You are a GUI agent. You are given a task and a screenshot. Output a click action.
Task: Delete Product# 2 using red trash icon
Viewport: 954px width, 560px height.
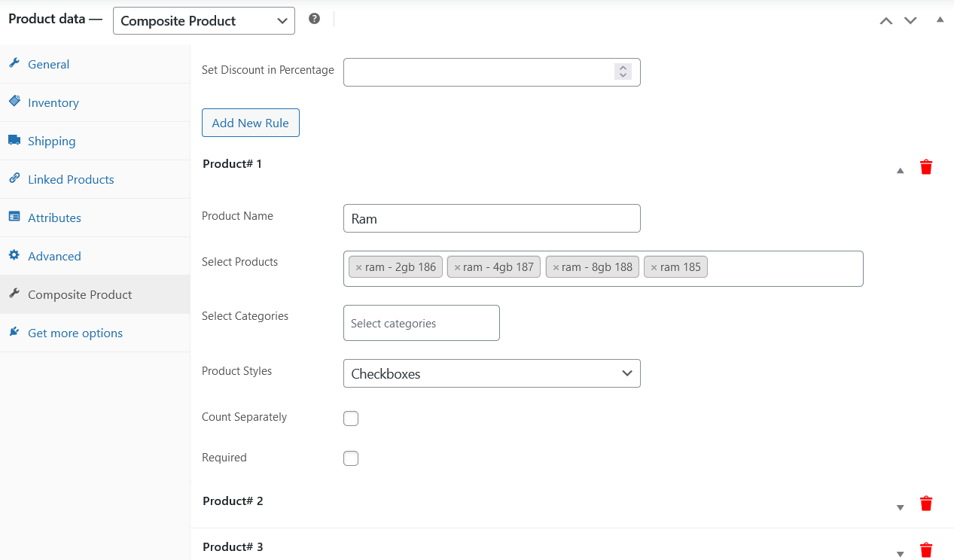tap(926, 504)
